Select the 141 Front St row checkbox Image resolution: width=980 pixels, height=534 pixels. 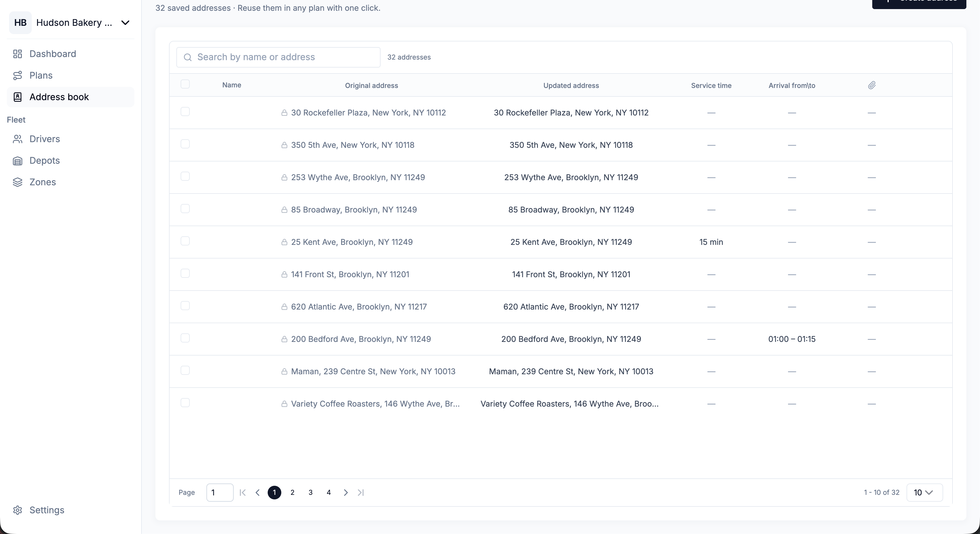click(x=185, y=273)
